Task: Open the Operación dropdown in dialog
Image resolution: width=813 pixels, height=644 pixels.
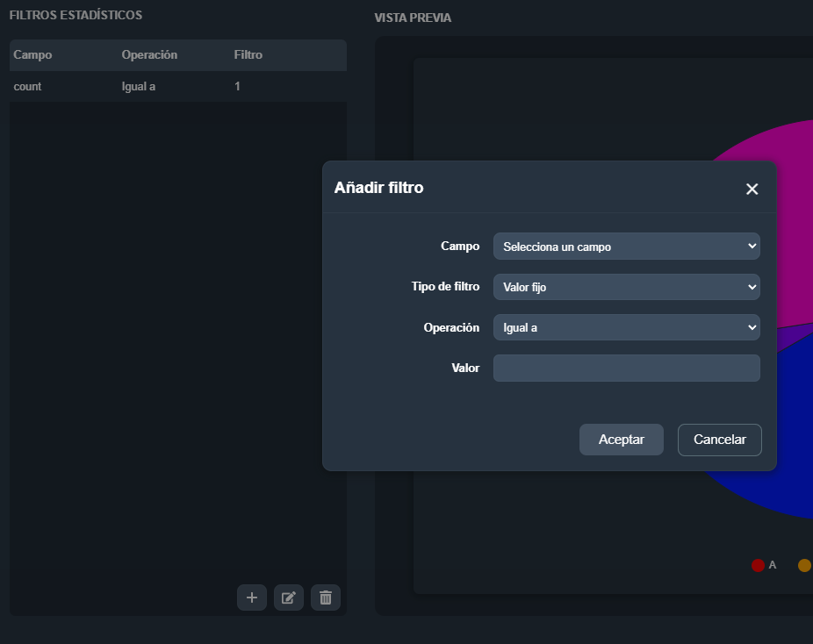Action: click(626, 327)
